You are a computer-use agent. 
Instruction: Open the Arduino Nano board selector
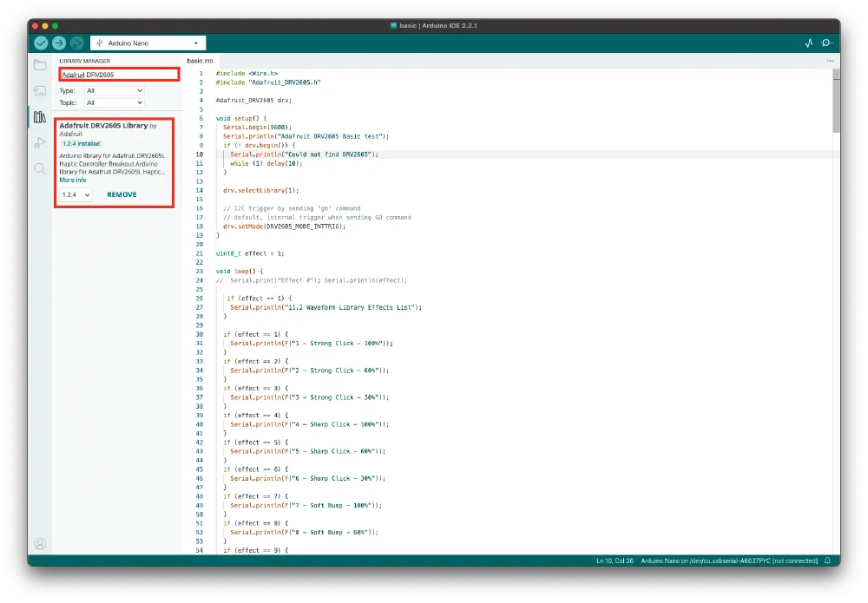coord(148,43)
